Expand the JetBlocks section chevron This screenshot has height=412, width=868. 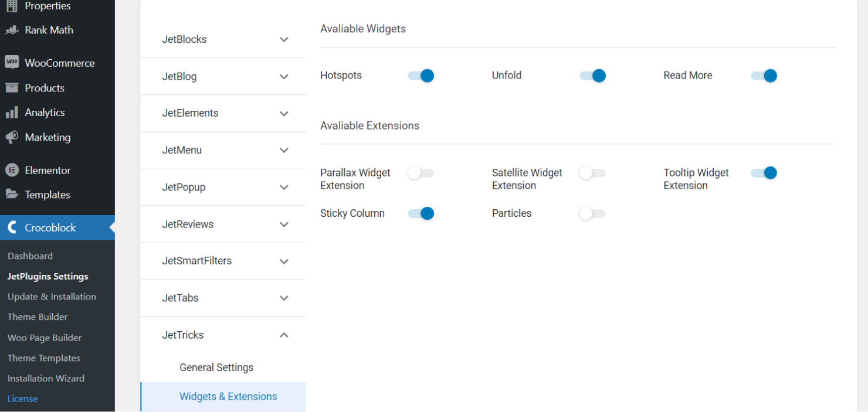284,40
